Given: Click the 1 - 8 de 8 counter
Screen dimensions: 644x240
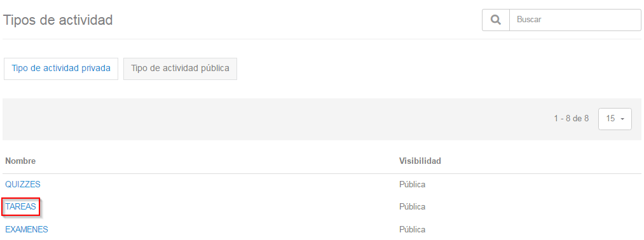Looking at the screenshot, I should tap(572, 119).
